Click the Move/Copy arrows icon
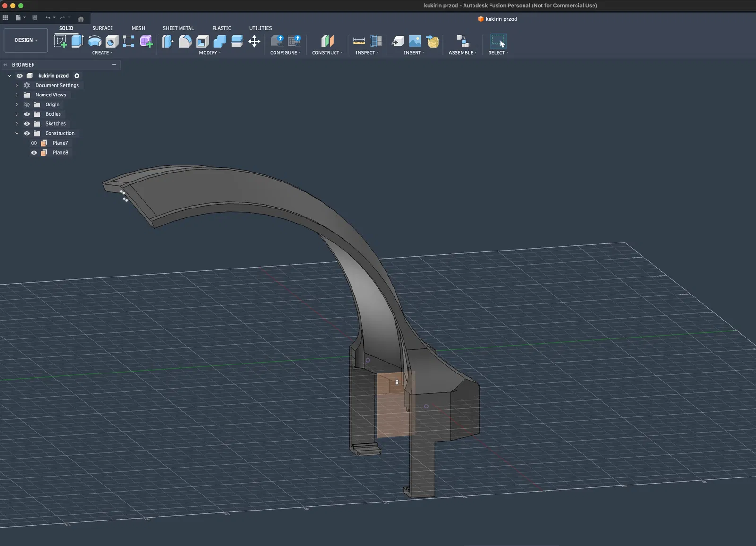 coord(254,41)
